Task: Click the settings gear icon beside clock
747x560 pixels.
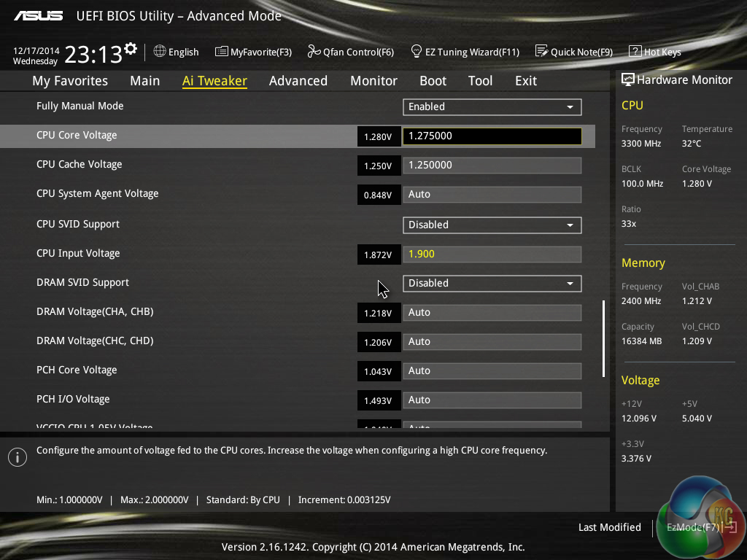Action: (131, 49)
